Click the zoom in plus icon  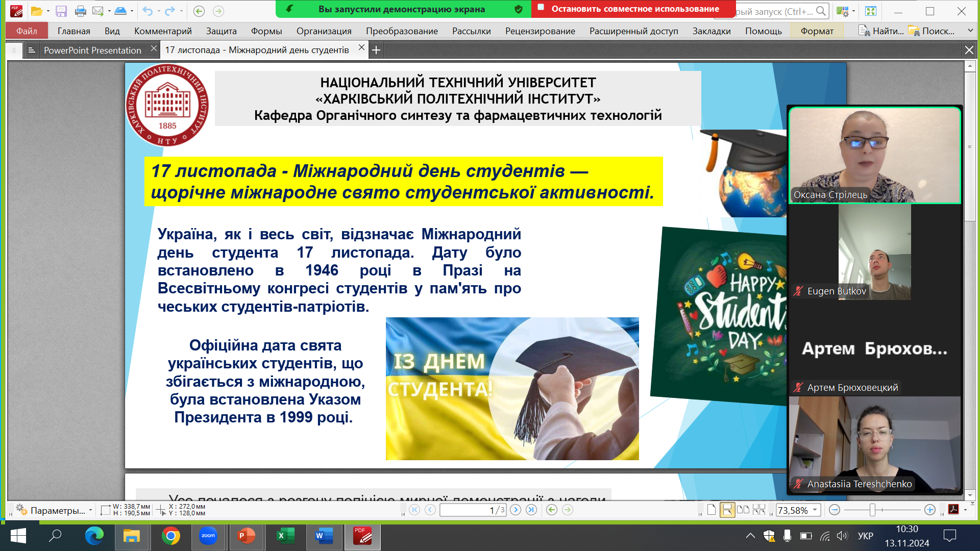point(930,510)
